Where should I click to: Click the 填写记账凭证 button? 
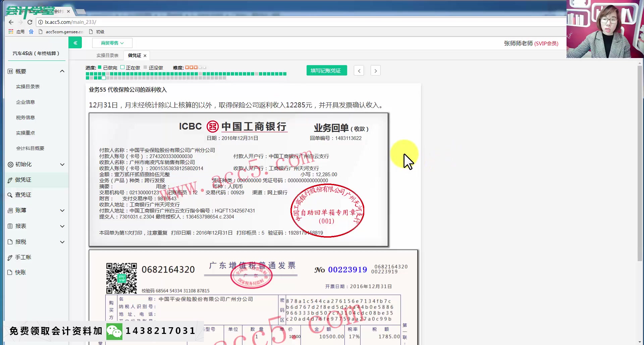(x=326, y=70)
